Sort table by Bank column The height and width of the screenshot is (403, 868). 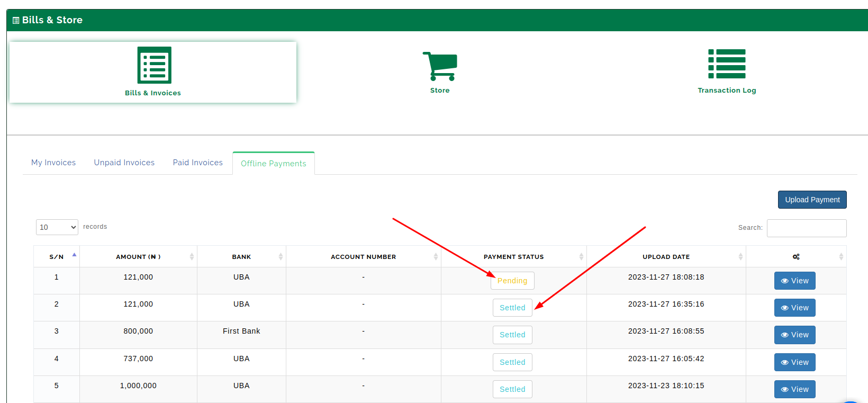coord(241,257)
